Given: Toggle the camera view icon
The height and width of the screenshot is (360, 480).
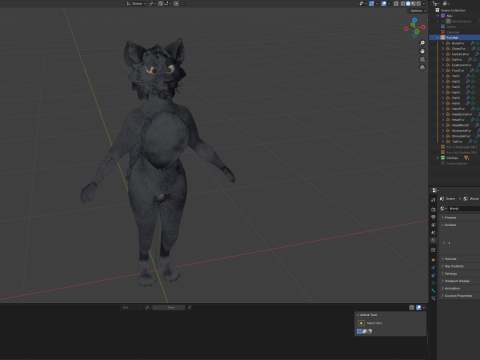Looking at the screenshot, I should [x=422, y=59].
